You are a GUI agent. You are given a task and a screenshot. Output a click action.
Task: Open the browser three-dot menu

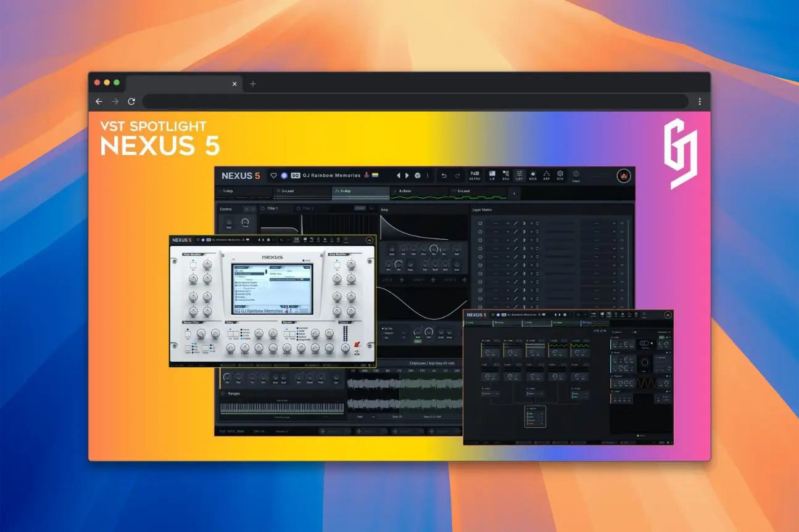click(x=700, y=102)
